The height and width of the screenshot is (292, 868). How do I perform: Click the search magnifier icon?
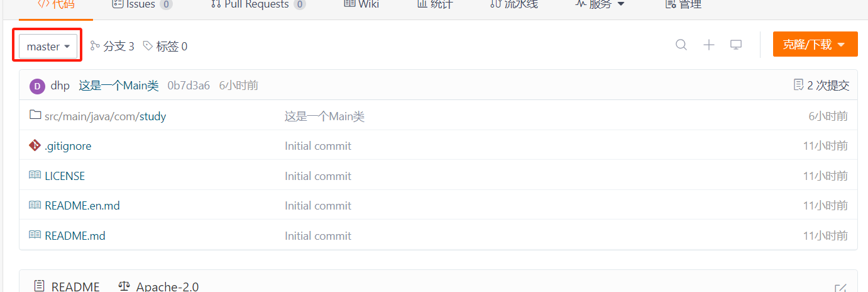point(681,45)
